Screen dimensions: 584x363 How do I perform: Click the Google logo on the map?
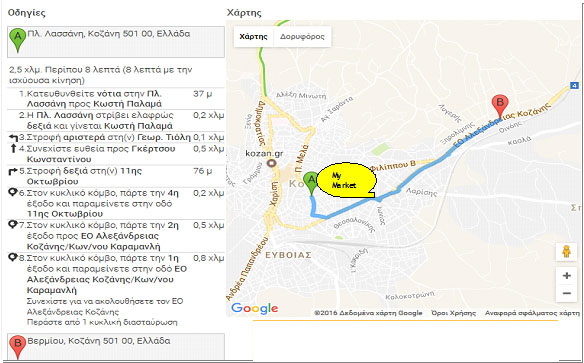pyautogui.click(x=254, y=308)
